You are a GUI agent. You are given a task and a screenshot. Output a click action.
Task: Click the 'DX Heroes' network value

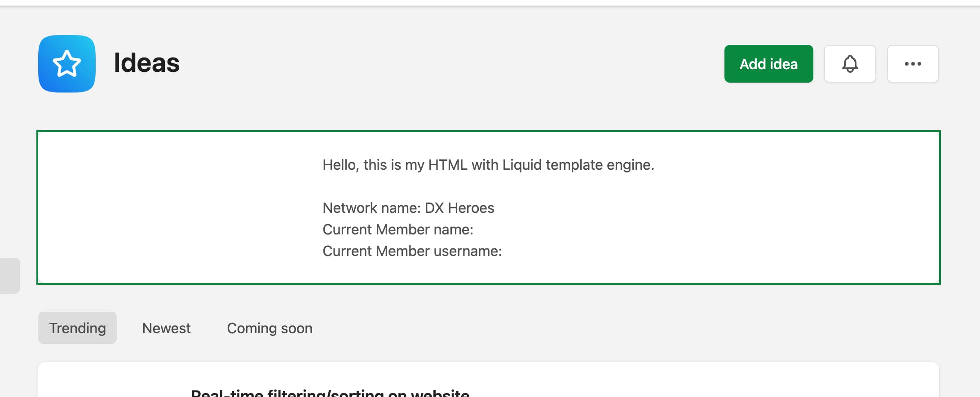coord(459,208)
